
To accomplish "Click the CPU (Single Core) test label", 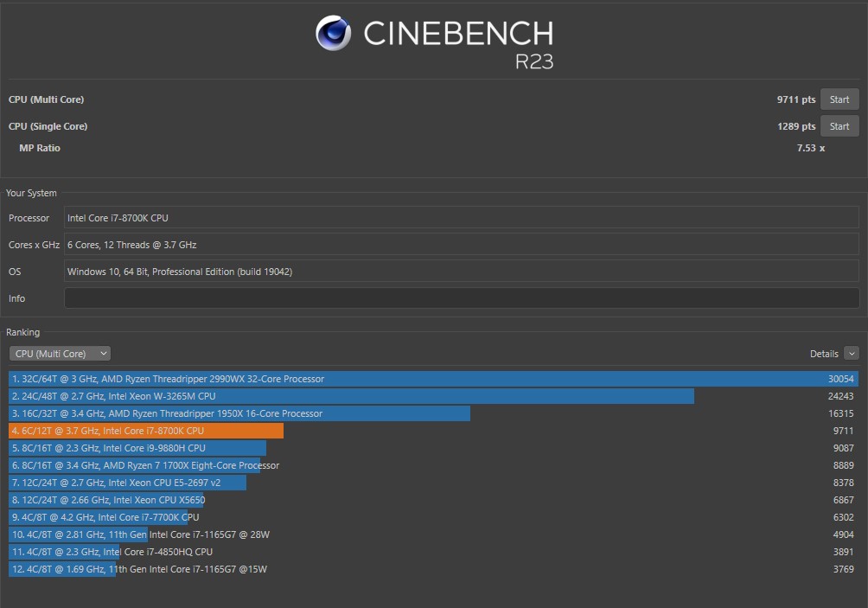I will tap(48, 126).
